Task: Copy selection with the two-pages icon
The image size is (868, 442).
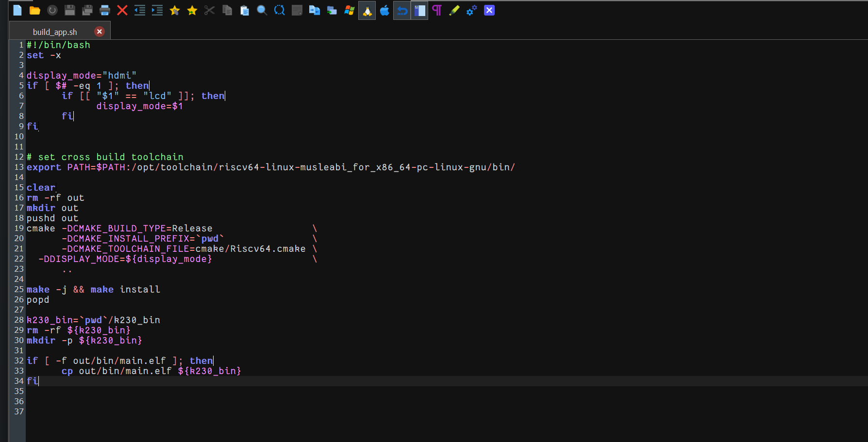Action: tap(227, 10)
